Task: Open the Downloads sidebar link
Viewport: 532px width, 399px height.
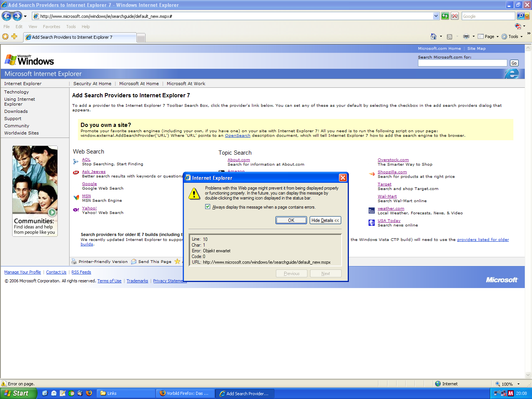Action: tap(16, 111)
